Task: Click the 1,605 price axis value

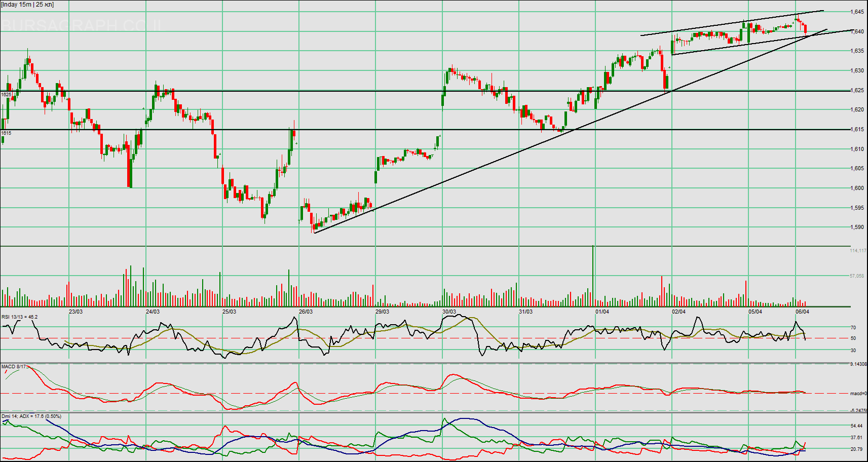Action: (x=857, y=168)
